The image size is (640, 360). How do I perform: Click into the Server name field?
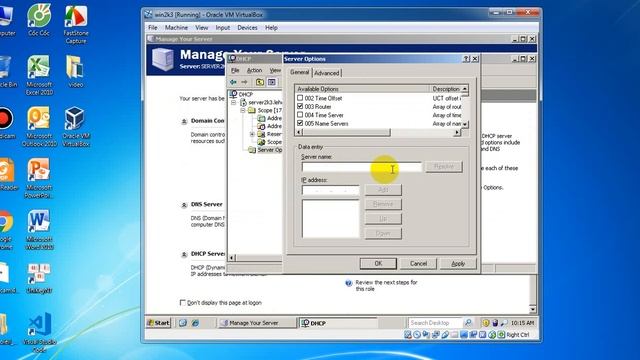(362, 167)
